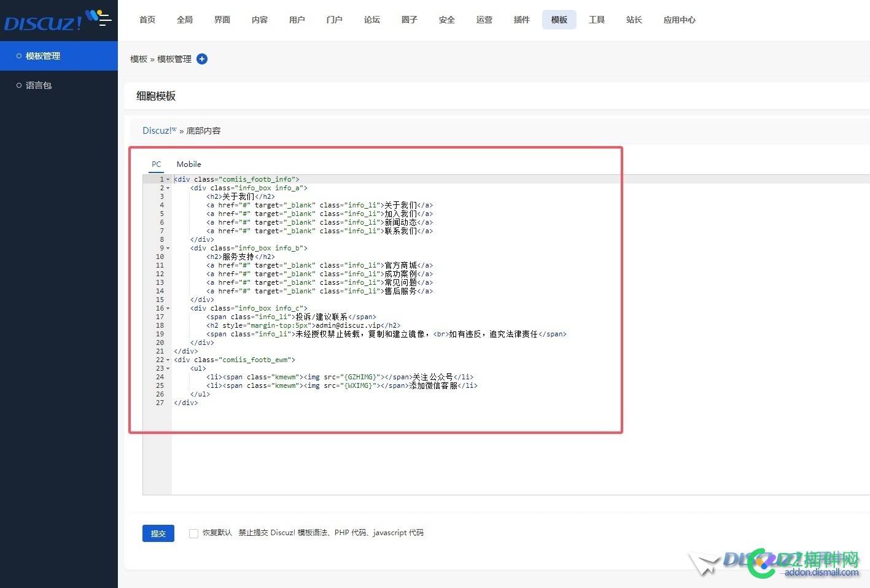Image resolution: width=870 pixels, height=588 pixels.
Task: Open the 论坛 menu
Action: [372, 20]
